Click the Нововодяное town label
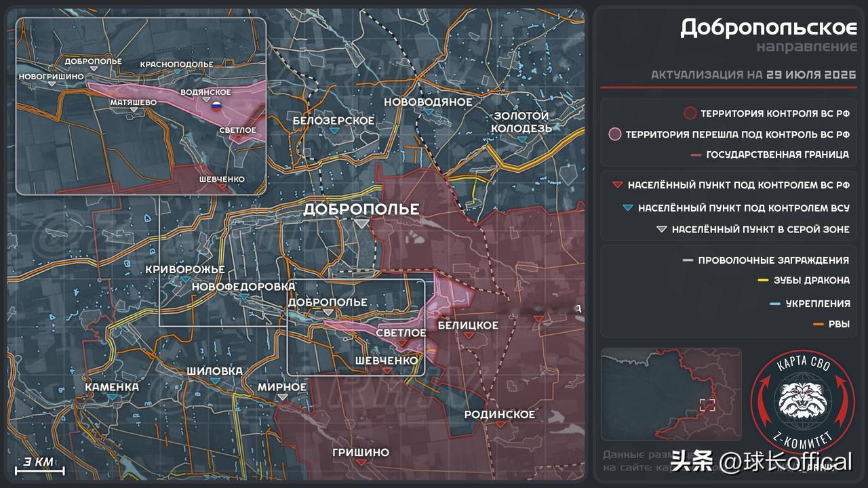This screenshot has width=868, height=488. 428,102
